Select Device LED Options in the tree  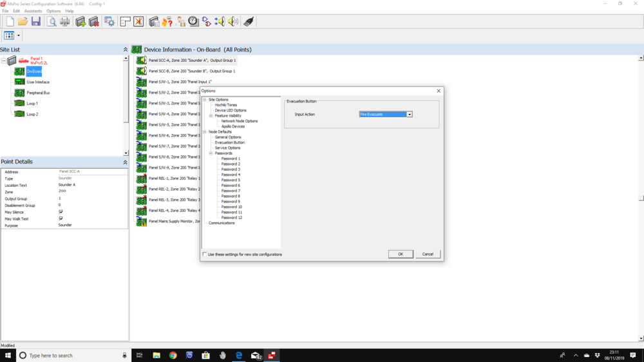click(231, 110)
